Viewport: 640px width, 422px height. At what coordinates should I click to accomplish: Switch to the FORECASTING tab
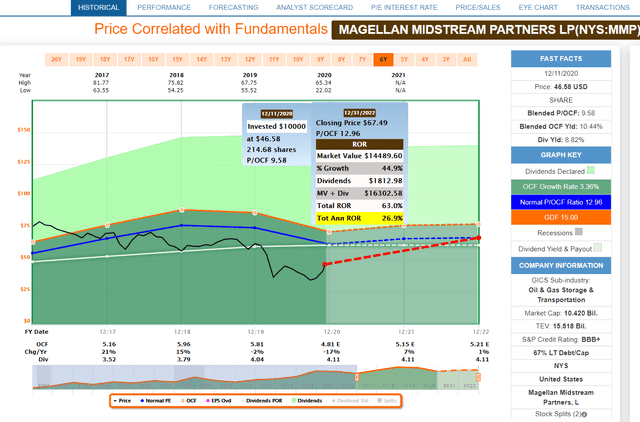tap(233, 7)
